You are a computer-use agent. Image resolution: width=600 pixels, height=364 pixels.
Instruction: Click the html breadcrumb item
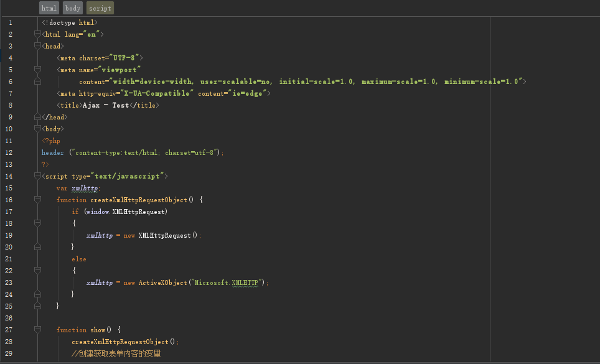pyautogui.click(x=49, y=8)
